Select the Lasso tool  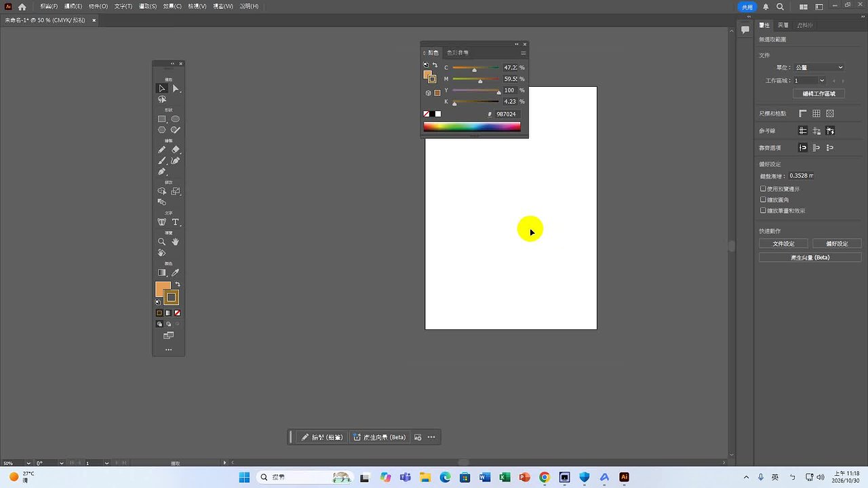(161, 100)
